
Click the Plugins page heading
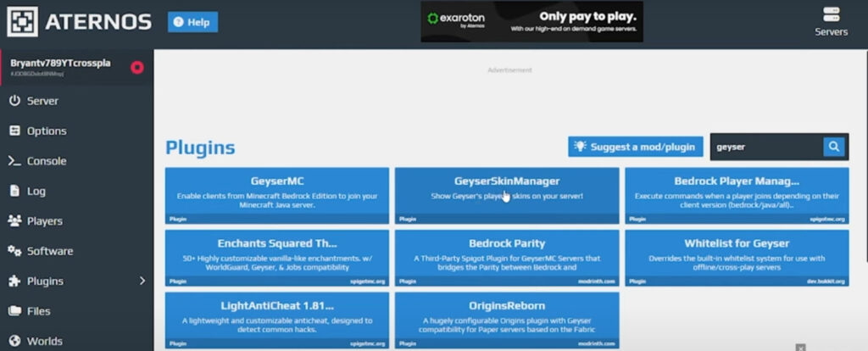(x=200, y=148)
